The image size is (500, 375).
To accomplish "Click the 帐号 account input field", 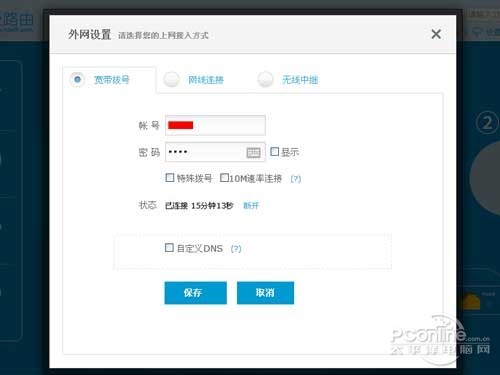I will (x=215, y=125).
